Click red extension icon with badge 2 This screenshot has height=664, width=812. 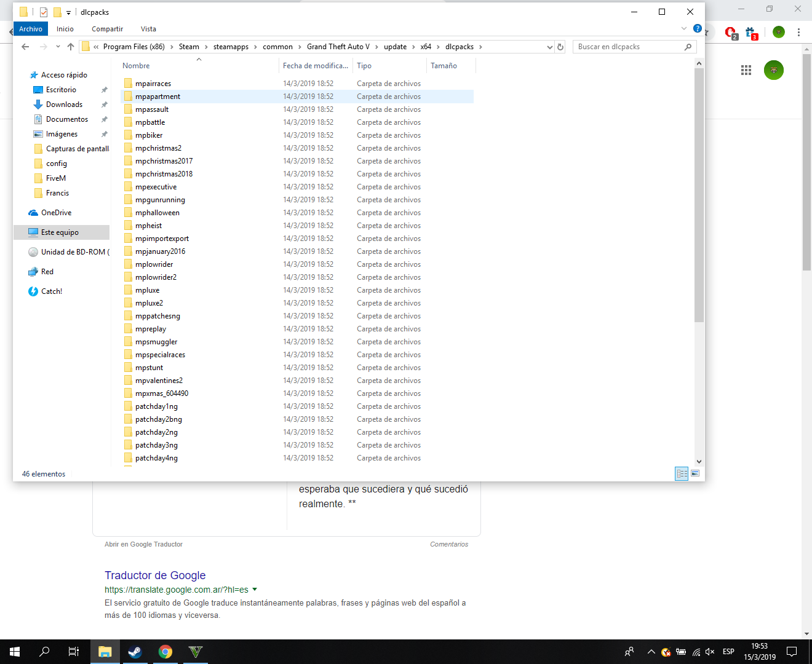[730, 33]
